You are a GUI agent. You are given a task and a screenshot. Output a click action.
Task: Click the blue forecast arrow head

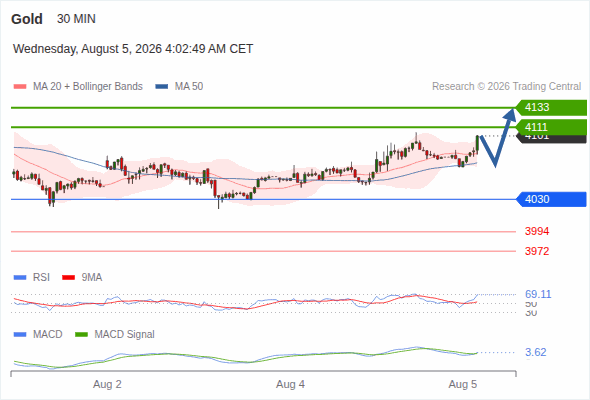(510, 114)
